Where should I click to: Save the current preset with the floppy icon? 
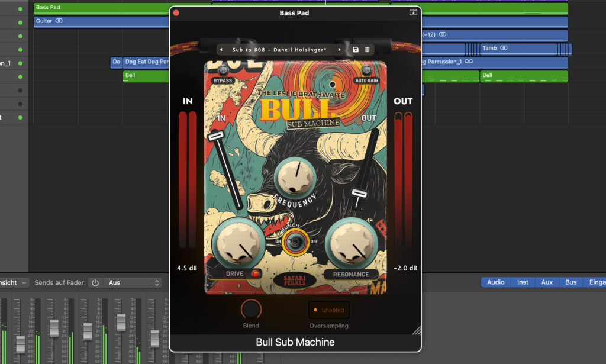click(356, 50)
